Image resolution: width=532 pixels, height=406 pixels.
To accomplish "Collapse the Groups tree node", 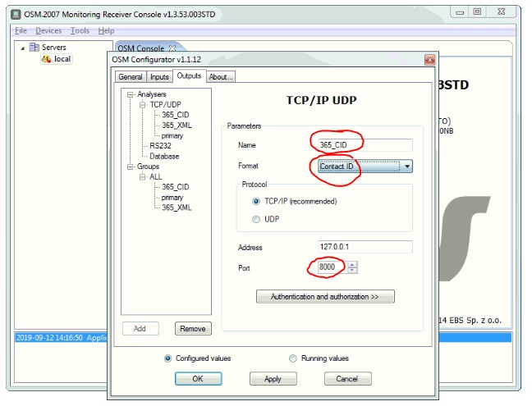I will coord(131,167).
